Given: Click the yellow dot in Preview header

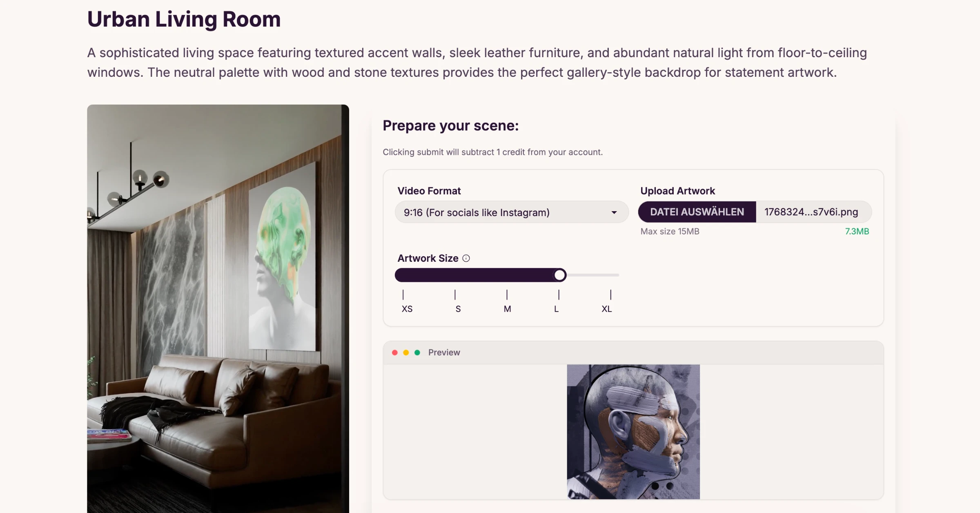Looking at the screenshot, I should coord(406,352).
